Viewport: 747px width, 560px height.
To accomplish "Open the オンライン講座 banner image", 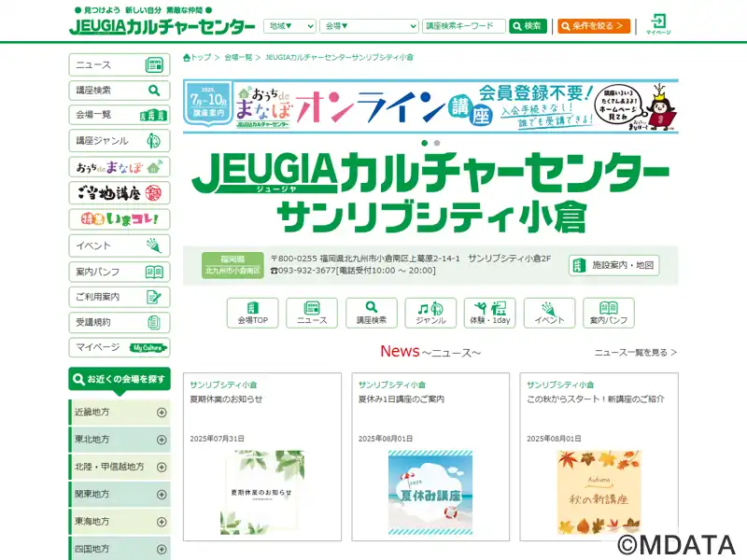I will coord(430,106).
